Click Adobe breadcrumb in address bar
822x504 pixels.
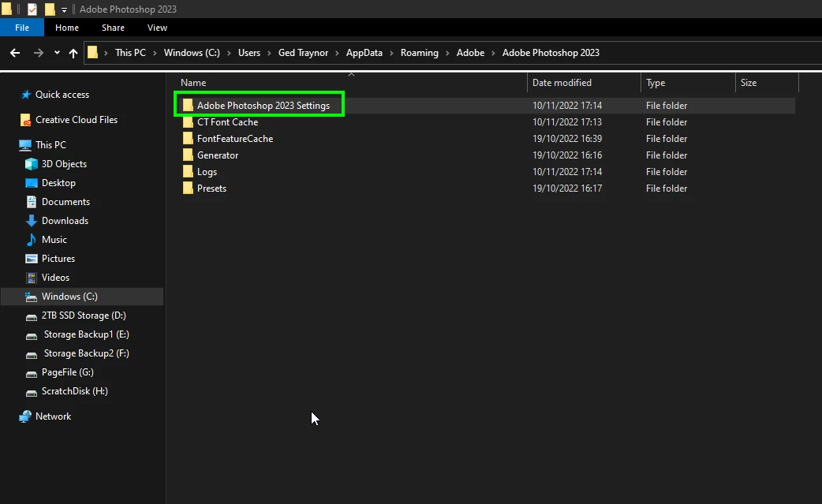pyautogui.click(x=470, y=53)
